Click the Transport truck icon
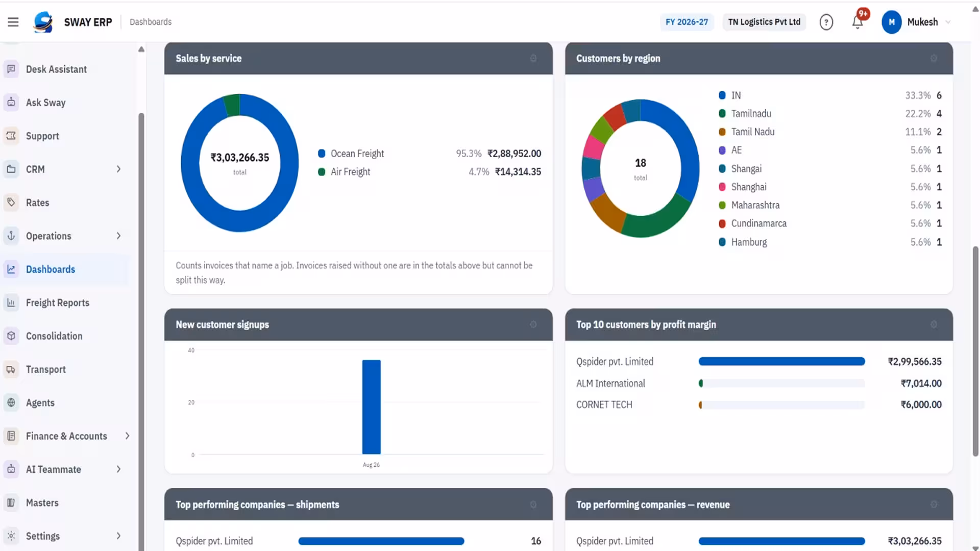The width and height of the screenshot is (980, 551). click(11, 369)
